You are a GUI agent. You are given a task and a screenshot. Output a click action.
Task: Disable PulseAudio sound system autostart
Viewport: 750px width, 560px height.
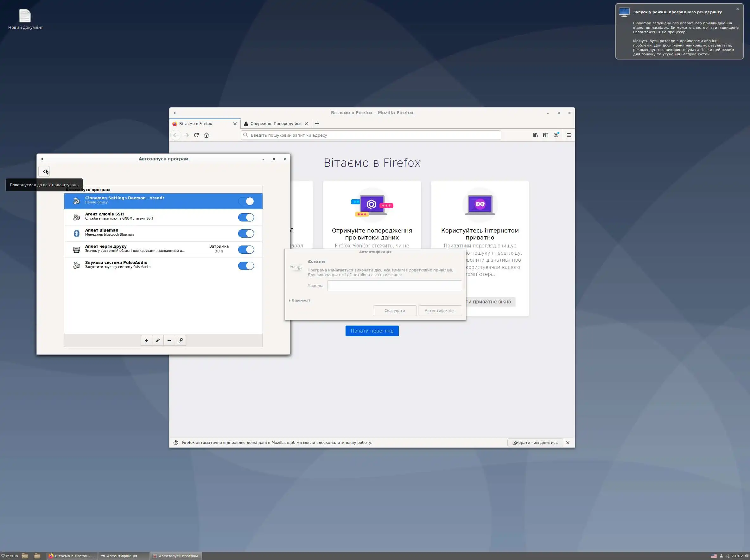tap(246, 266)
